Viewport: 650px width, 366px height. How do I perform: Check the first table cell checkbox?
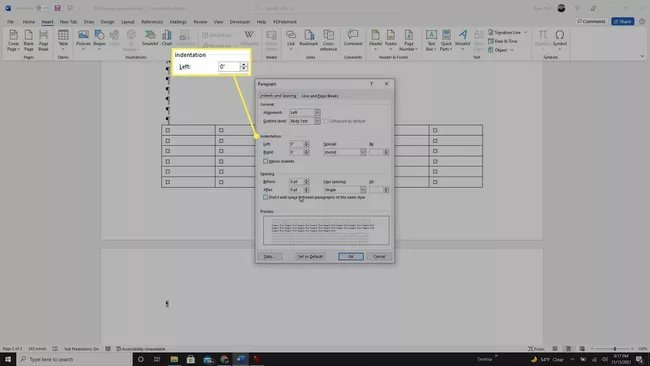(168, 130)
